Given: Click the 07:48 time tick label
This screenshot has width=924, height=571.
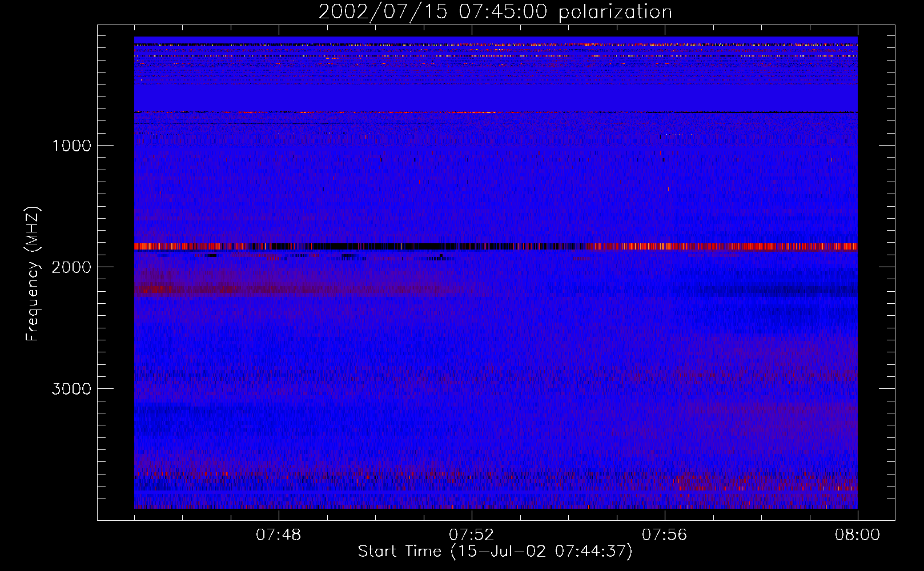Looking at the screenshot, I should 278,535.
